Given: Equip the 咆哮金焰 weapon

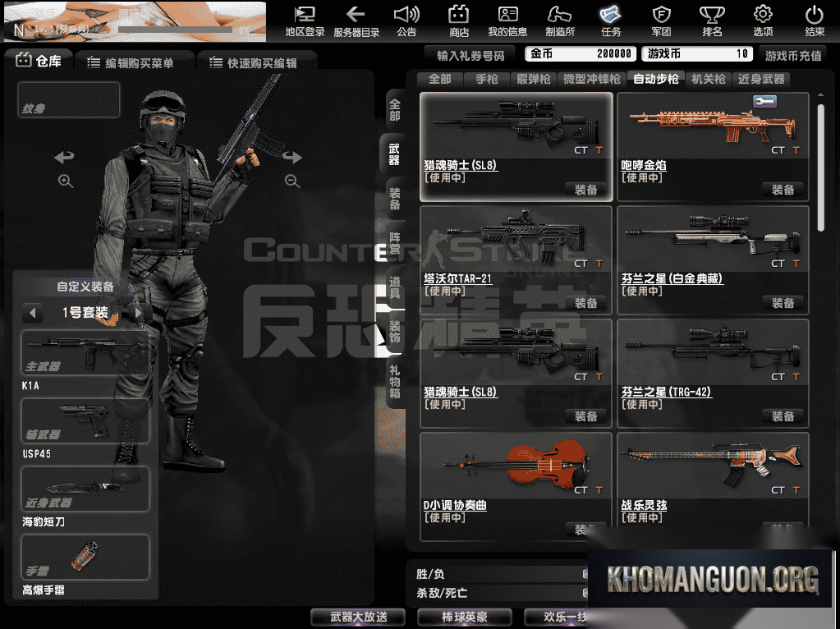Looking at the screenshot, I should (x=783, y=190).
